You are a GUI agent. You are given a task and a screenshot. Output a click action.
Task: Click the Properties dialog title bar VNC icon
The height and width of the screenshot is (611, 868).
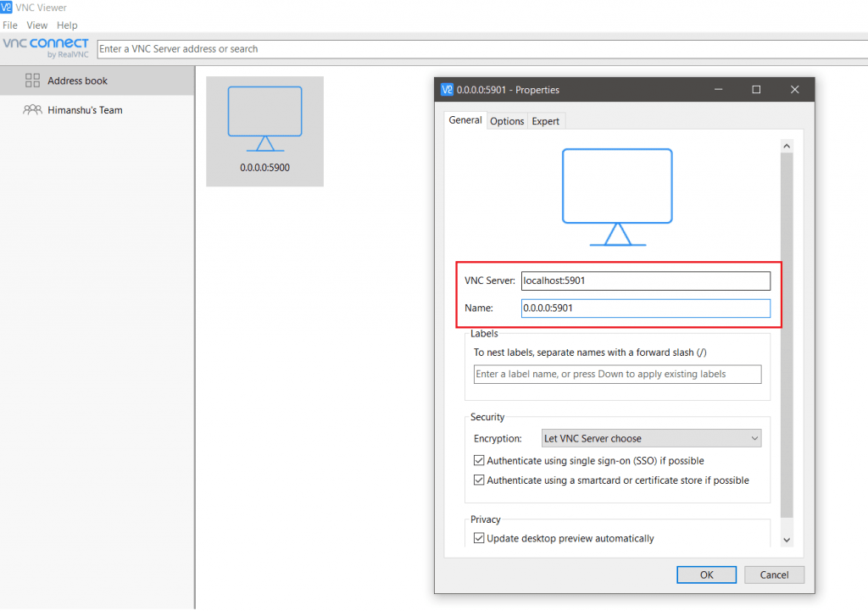[x=447, y=90]
